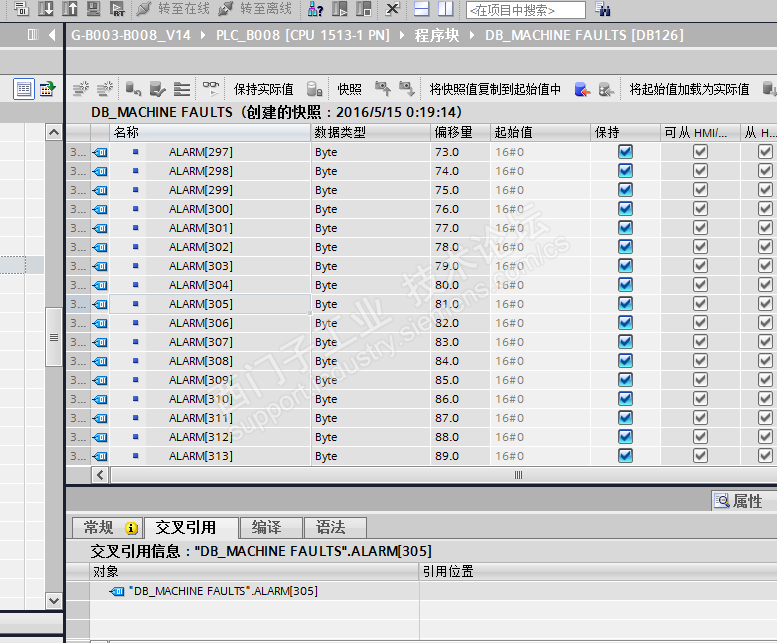Toggle 保持 checkbox for ALARM[313]
777x643 pixels.
pos(625,455)
